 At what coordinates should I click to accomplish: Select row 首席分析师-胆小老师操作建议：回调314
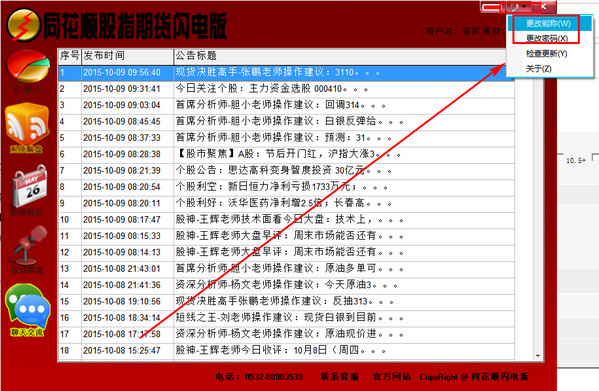(286, 105)
